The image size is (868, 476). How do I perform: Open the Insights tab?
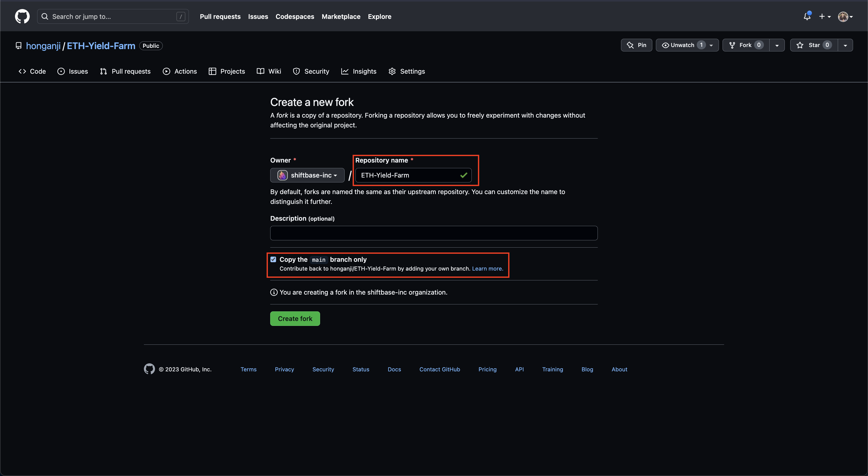pyautogui.click(x=359, y=71)
